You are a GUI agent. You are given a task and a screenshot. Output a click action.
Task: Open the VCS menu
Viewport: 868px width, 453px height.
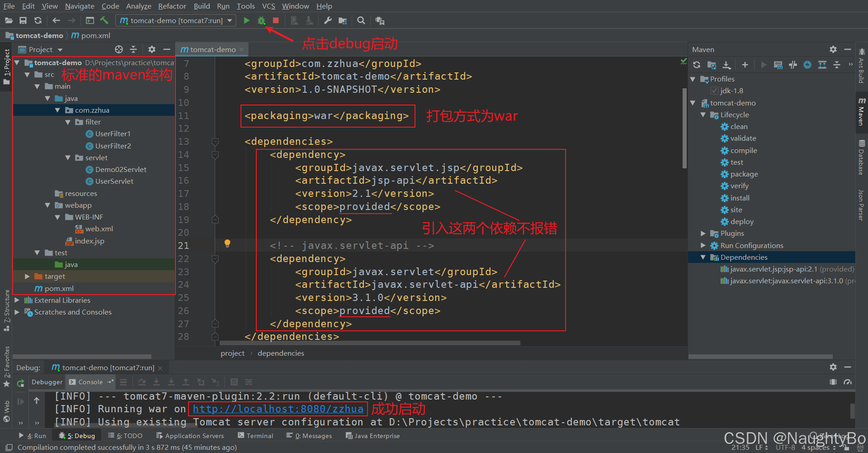[269, 6]
